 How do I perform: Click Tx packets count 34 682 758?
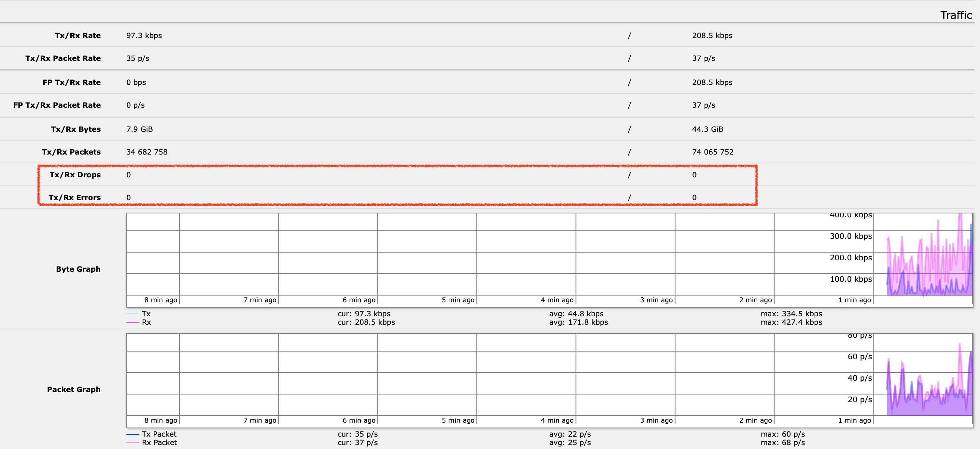(x=147, y=152)
